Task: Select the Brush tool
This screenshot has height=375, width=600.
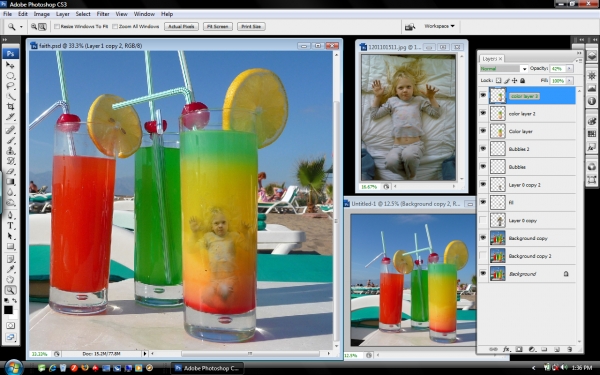Action: [x=10, y=140]
